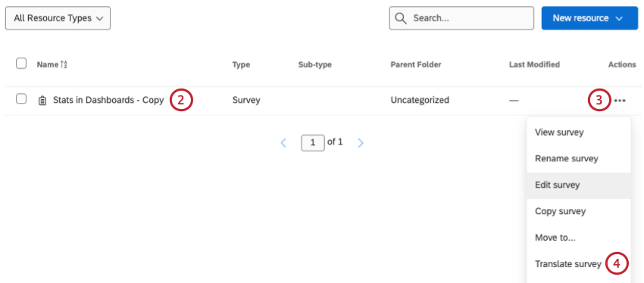Click the magnifier icon in search box
644x283 pixels.
(x=401, y=18)
